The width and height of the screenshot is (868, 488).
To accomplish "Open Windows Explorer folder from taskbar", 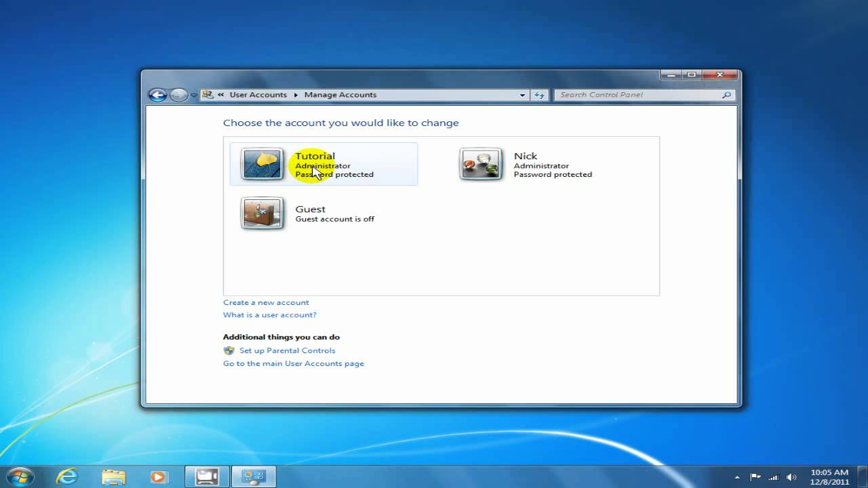I will click(x=113, y=477).
